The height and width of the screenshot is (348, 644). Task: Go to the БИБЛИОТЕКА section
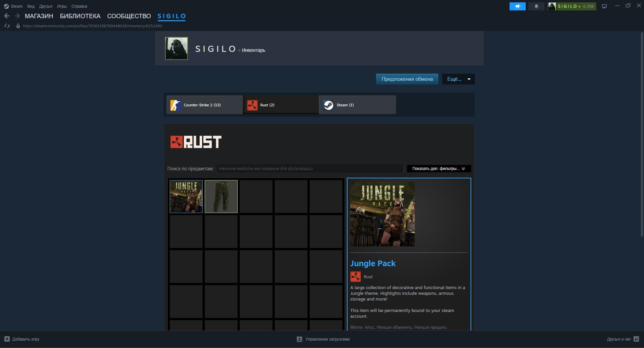click(x=80, y=16)
